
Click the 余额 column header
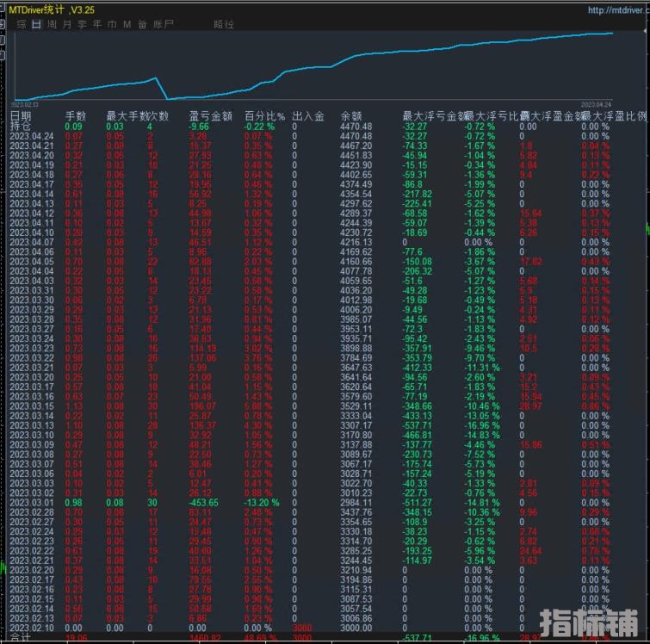(351, 116)
